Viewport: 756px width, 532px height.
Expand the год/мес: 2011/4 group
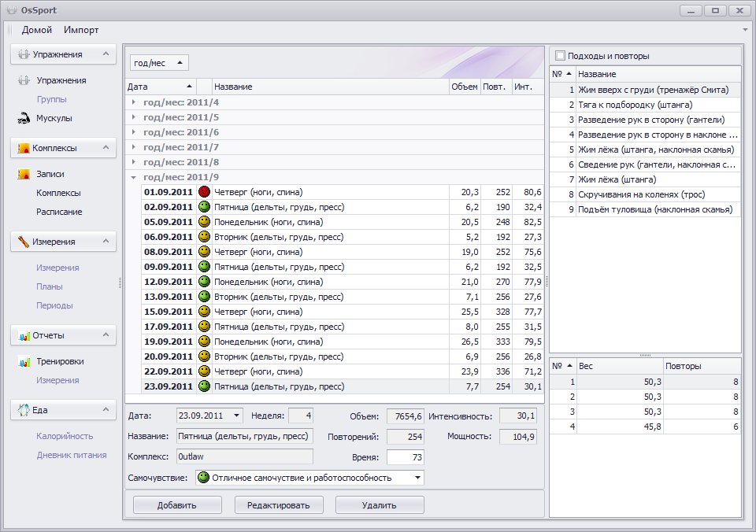[x=134, y=102]
